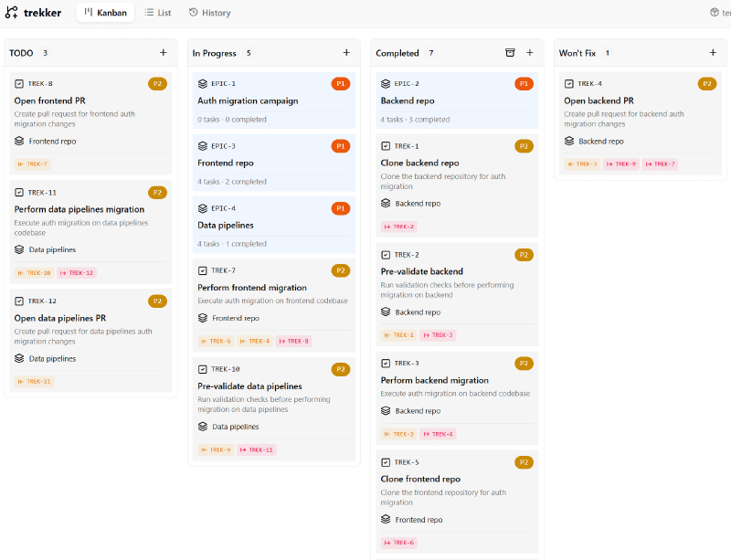Open the archive in the Completed column
This screenshot has width=731, height=560.
point(510,53)
